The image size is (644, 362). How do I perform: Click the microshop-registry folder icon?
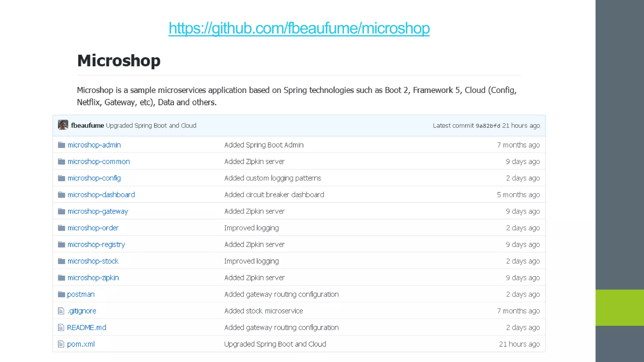[62, 244]
